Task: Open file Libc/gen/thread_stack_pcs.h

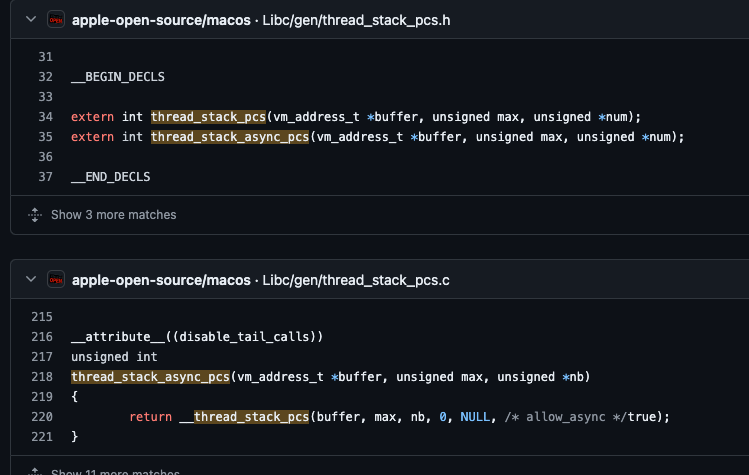Action: [356, 20]
